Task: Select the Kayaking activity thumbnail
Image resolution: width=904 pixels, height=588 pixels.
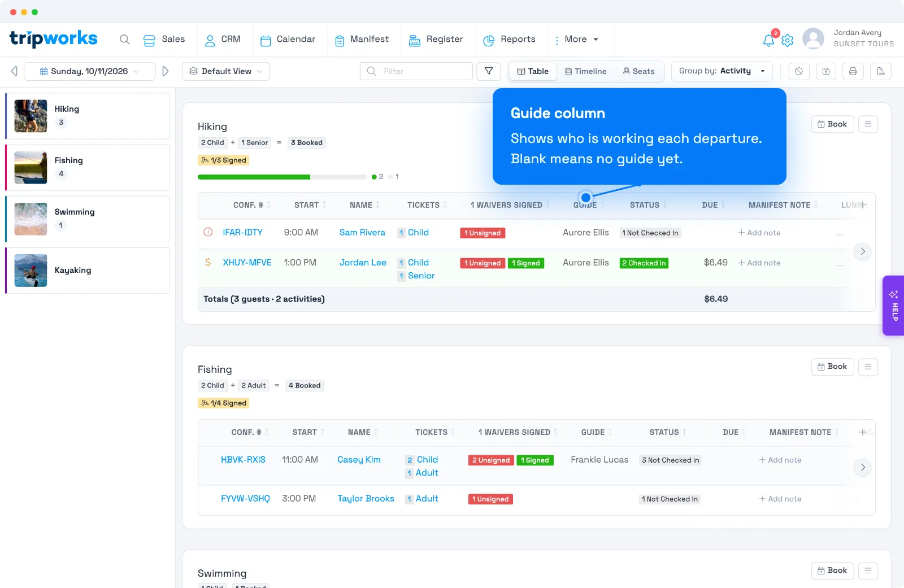Action: pos(31,271)
